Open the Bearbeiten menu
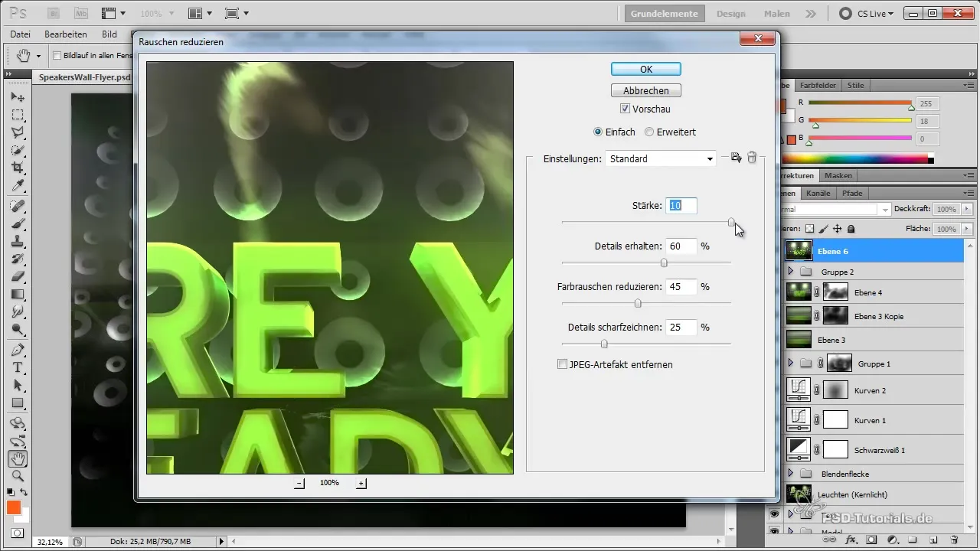 (66, 34)
